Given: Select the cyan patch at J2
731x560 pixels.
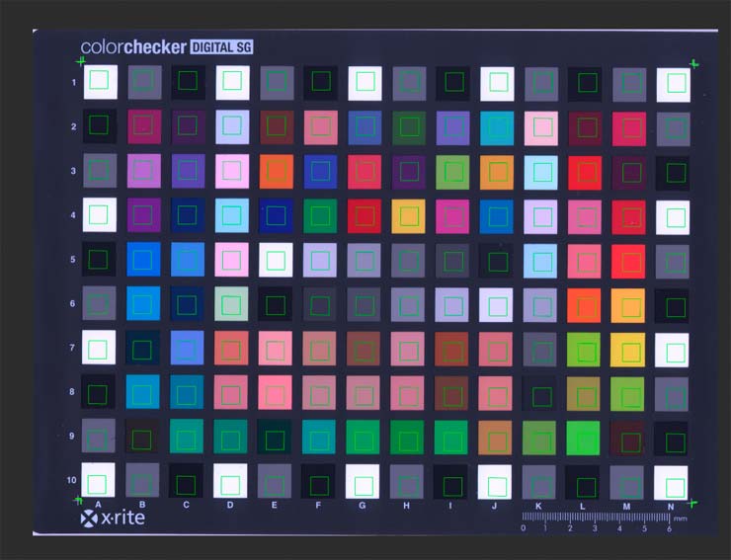Looking at the screenshot, I should click(x=497, y=128).
